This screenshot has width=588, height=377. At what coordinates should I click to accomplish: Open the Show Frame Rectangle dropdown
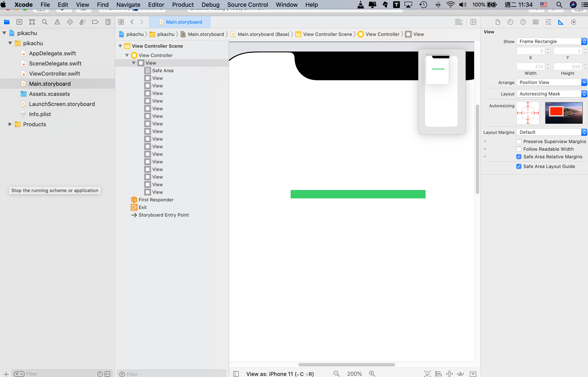[551, 41]
